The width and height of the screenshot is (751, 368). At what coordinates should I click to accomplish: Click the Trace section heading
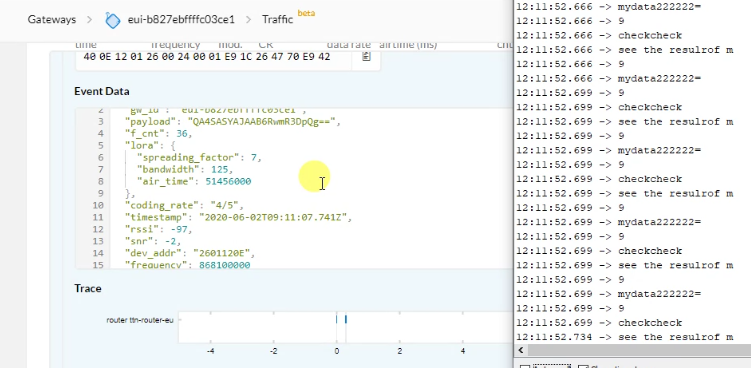point(88,288)
